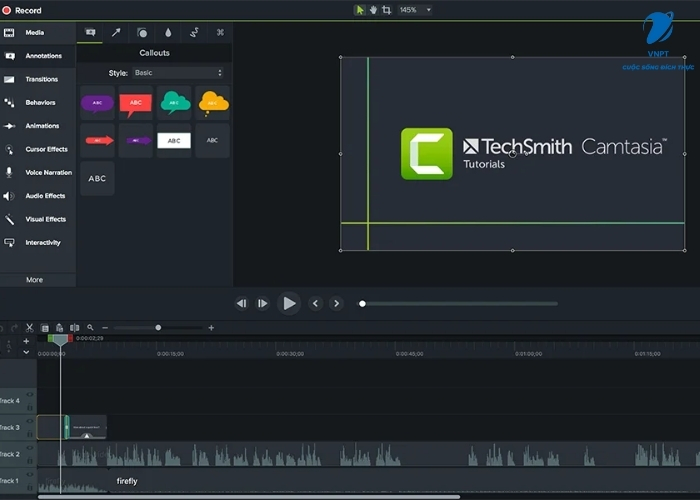The height and width of the screenshot is (500, 700).
Task: Toggle lock for Track 1
Action: click(x=30, y=488)
